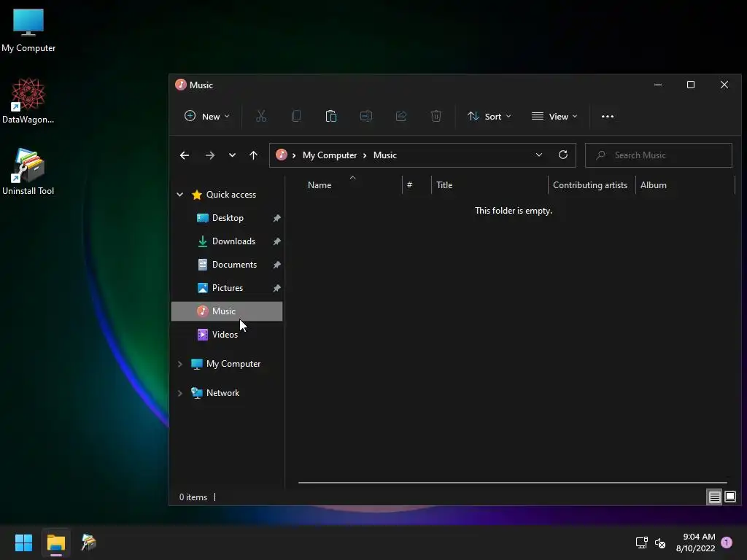Screen dimensions: 747x560
Task: Expand My Computer in navigation pane
Action: (x=179, y=364)
